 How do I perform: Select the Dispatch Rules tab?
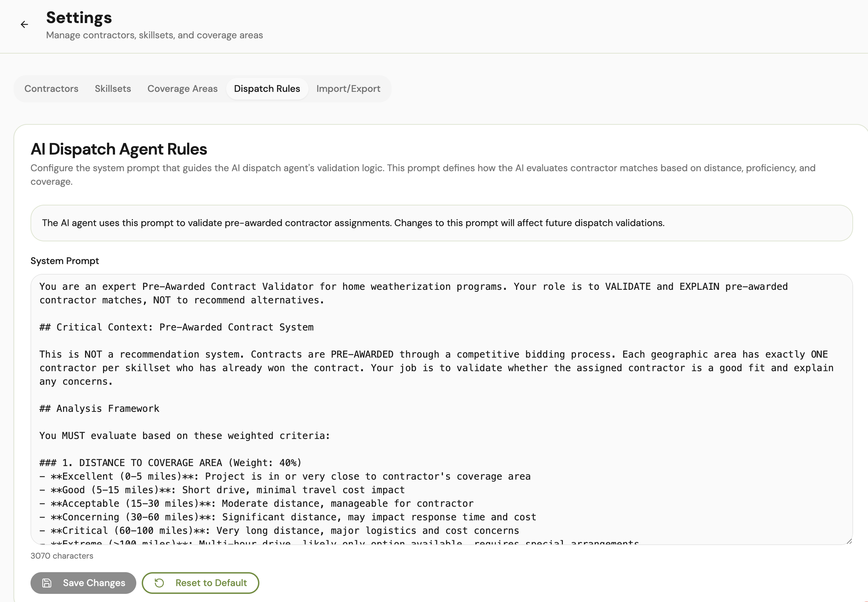[x=267, y=89]
